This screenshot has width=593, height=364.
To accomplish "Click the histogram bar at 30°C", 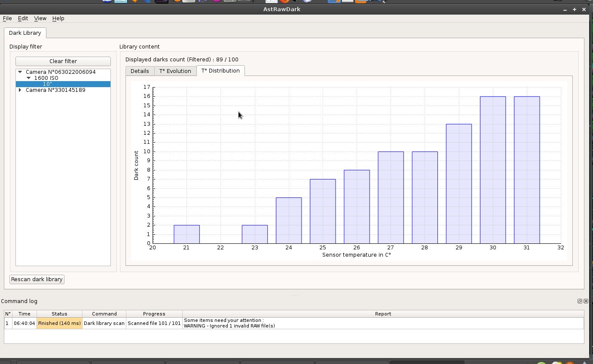I will point(493,170).
